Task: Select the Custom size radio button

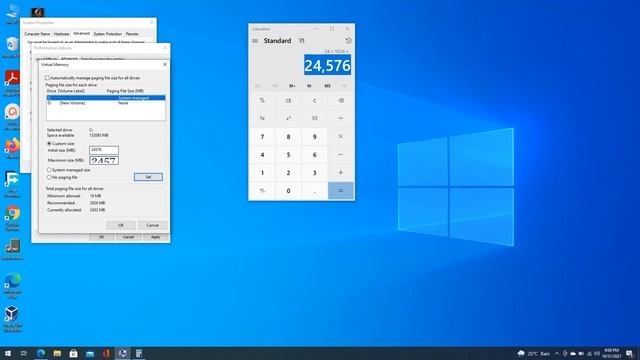Action: 49,144
